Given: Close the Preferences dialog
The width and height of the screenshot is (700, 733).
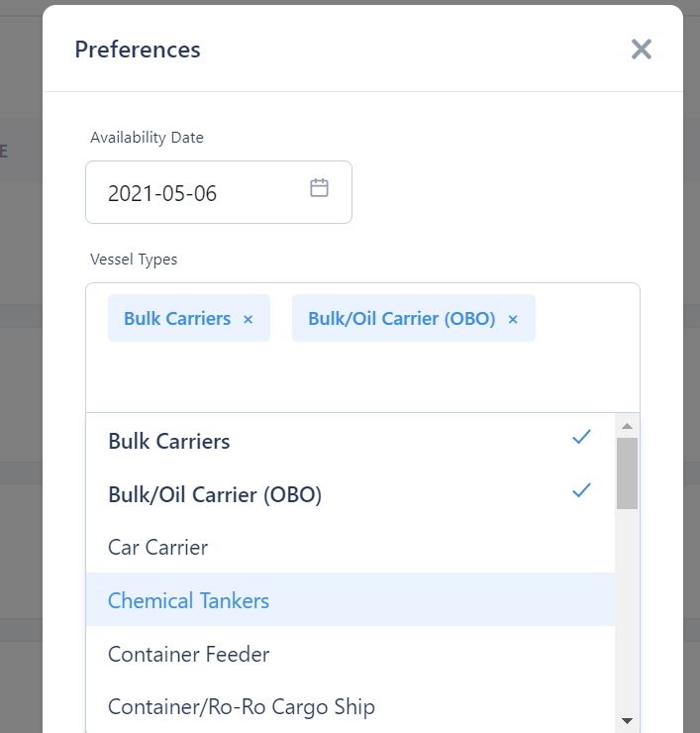Looking at the screenshot, I should click(x=642, y=50).
